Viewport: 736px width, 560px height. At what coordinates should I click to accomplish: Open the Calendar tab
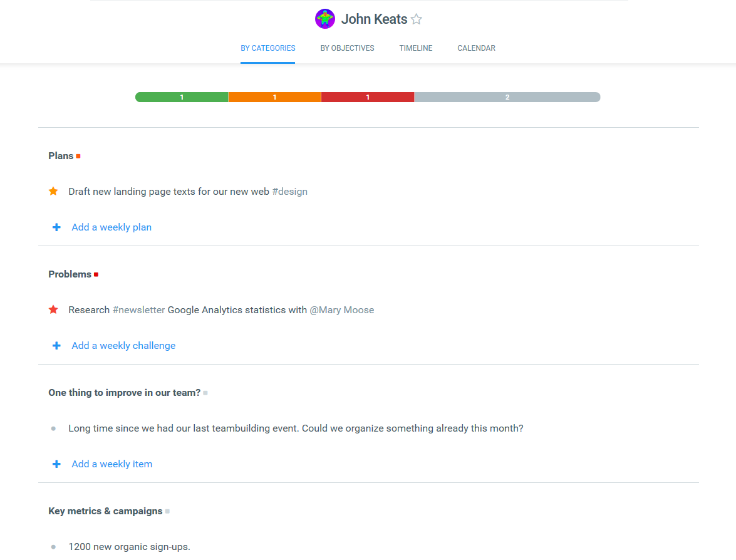click(476, 48)
